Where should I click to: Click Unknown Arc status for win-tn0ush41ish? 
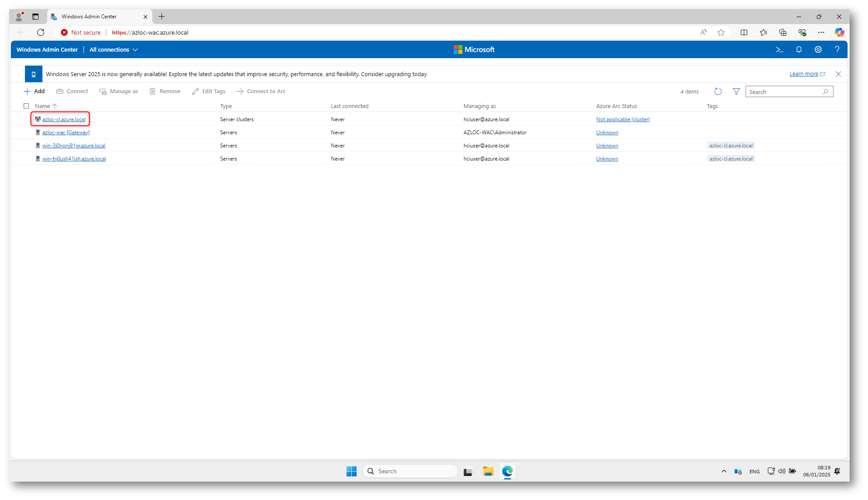607,158
